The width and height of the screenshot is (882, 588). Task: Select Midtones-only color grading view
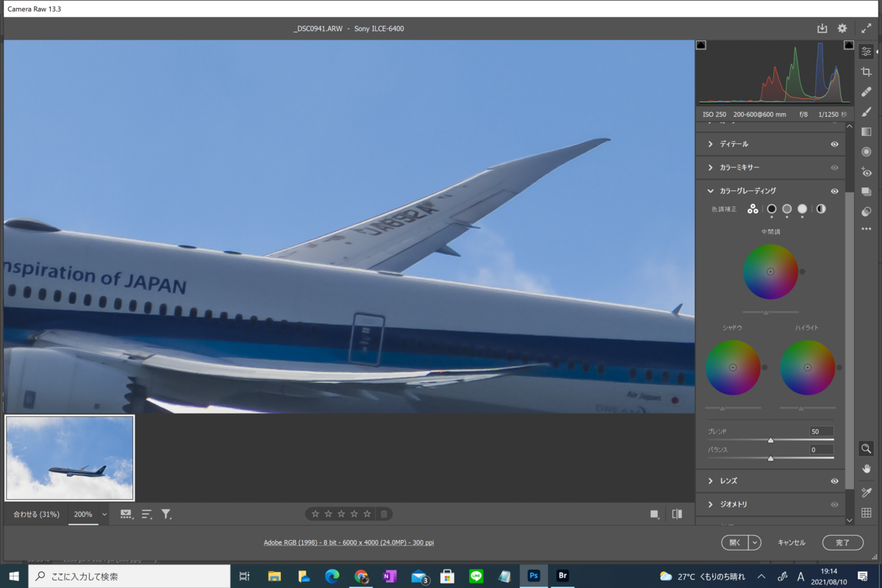[787, 209]
